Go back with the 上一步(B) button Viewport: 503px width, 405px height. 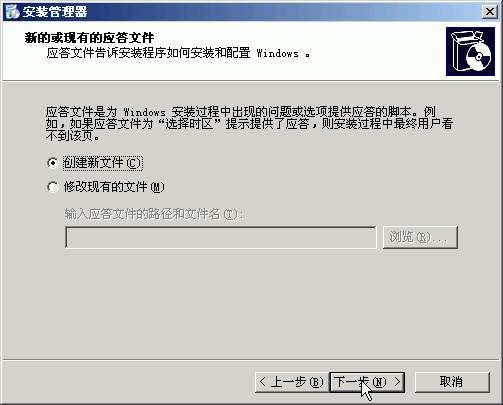pyautogui.click(x=292, y=382)
